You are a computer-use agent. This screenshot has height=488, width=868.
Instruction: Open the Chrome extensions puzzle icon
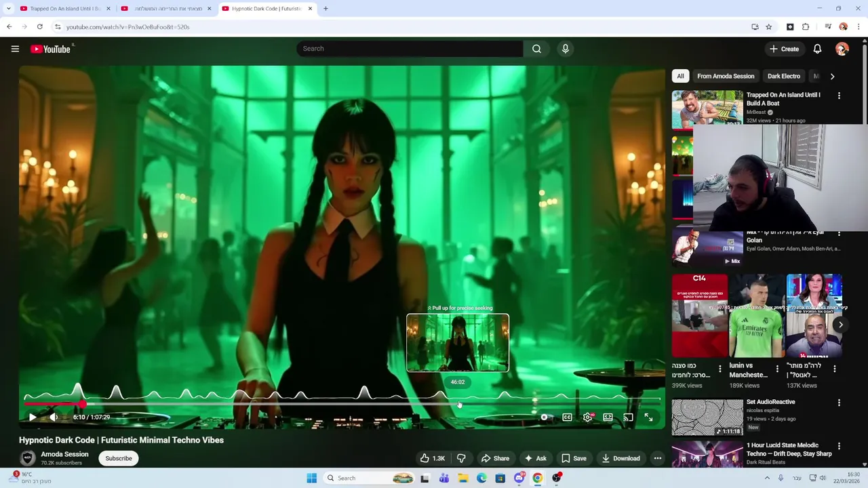806,27
